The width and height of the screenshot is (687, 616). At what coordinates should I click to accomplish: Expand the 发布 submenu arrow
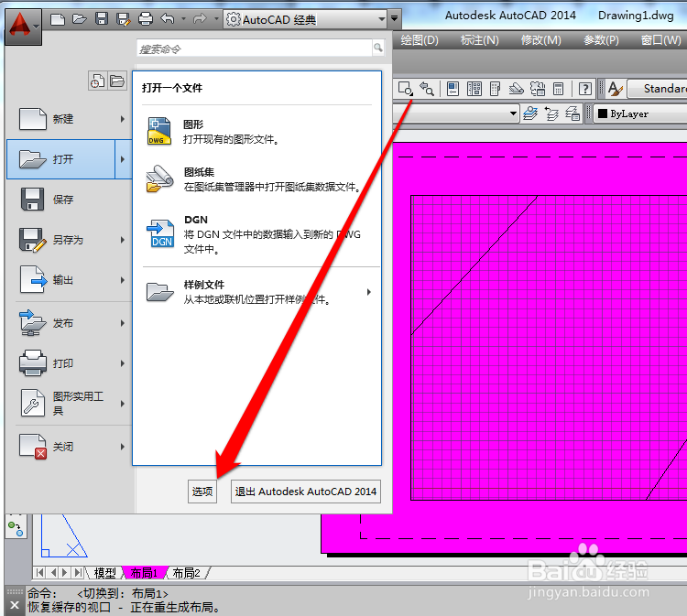coord(123,323)
